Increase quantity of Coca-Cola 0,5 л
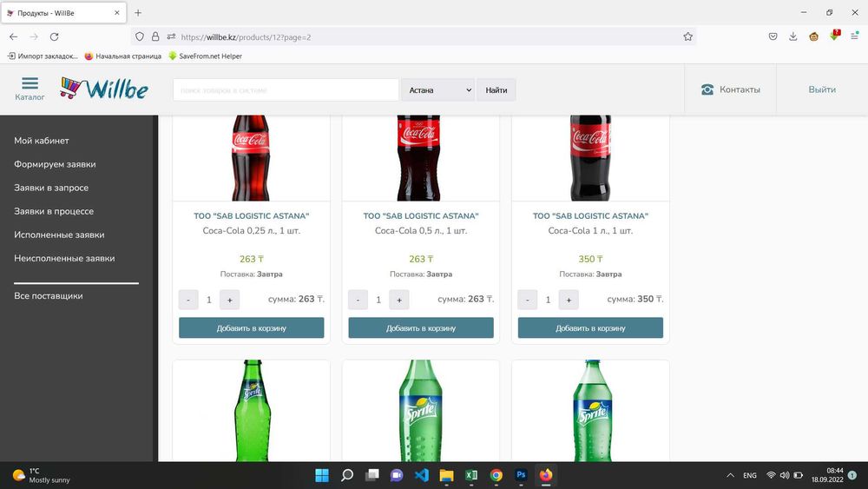868x489 pixels. pyautogui.click(x=398, y=300)
